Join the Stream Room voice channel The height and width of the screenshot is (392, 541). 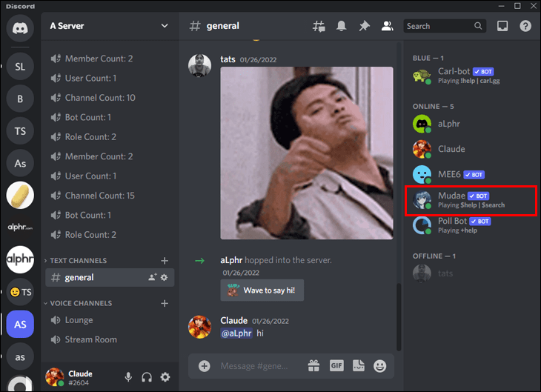(x=110, y=339)
